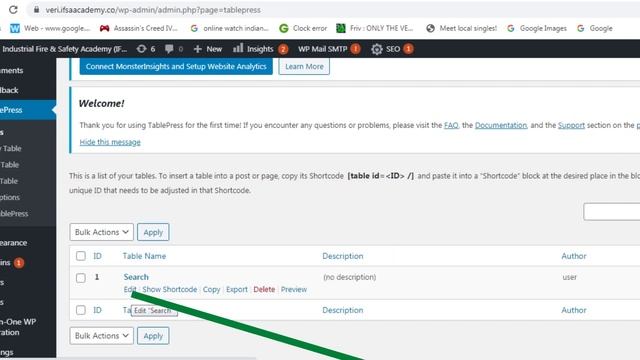Click Show Shortcode for the Search table
The image size is (640, 360).
click(170, 289)
